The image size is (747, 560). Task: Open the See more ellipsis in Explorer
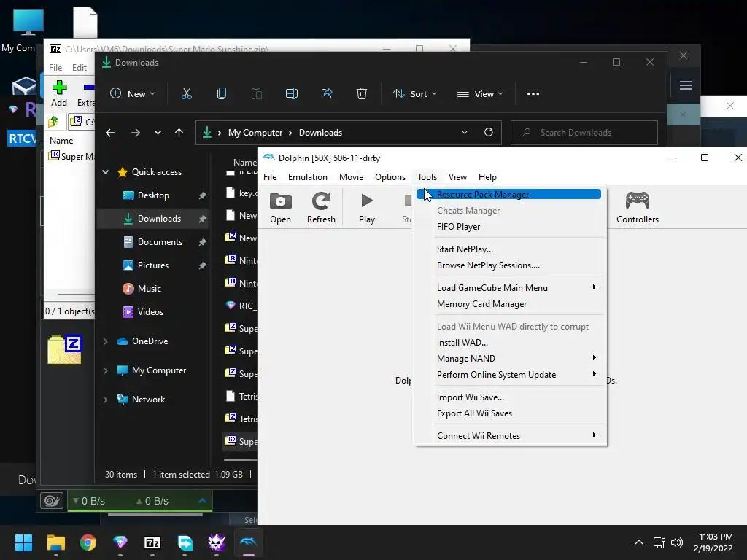pos(533,94)
